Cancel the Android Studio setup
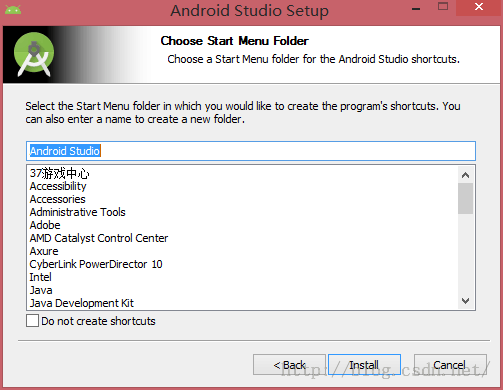This screenshot has height=390, width=503. [x=450, y=365]
